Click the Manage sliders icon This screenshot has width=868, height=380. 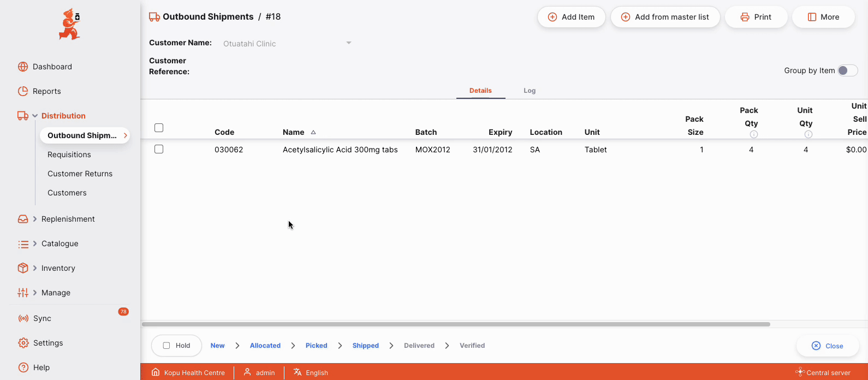(x=23, y=293)
